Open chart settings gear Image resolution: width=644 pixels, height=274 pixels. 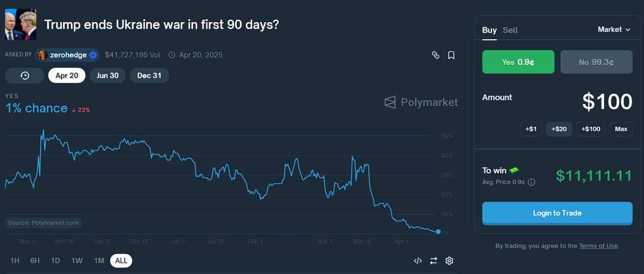click(450, 261)
